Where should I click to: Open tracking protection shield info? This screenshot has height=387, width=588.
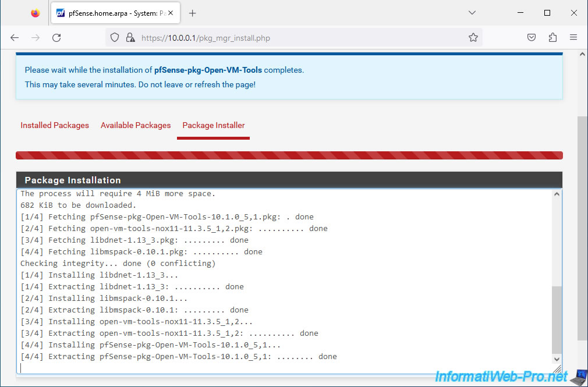pyautogui.click(x=115, y=37)
